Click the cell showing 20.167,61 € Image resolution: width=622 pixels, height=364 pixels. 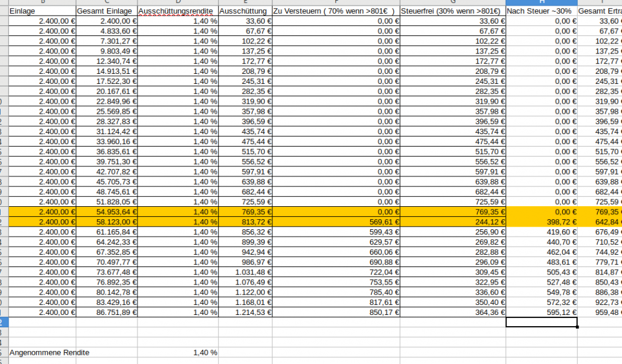tap(107, 91)
